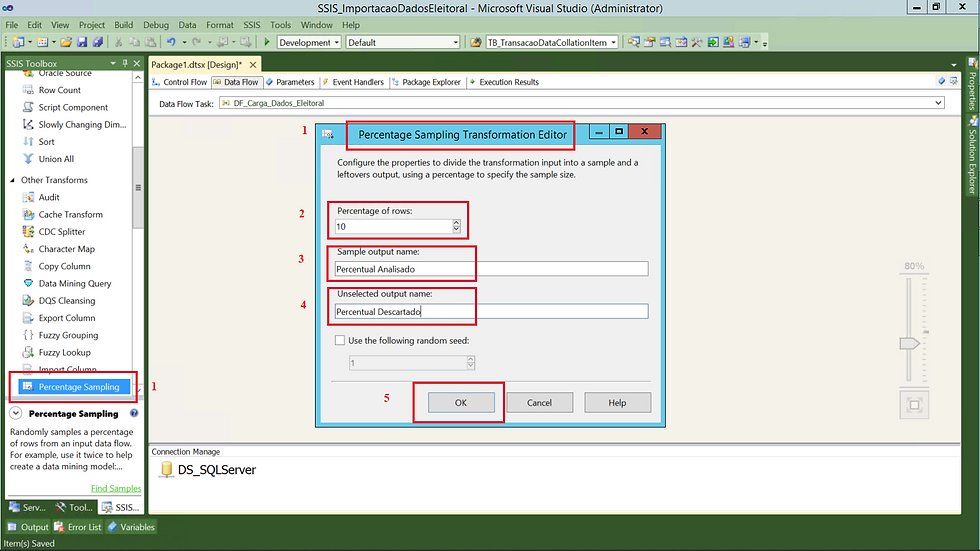Open Solution Explorer from the toolbar icon

click(634, 42)
